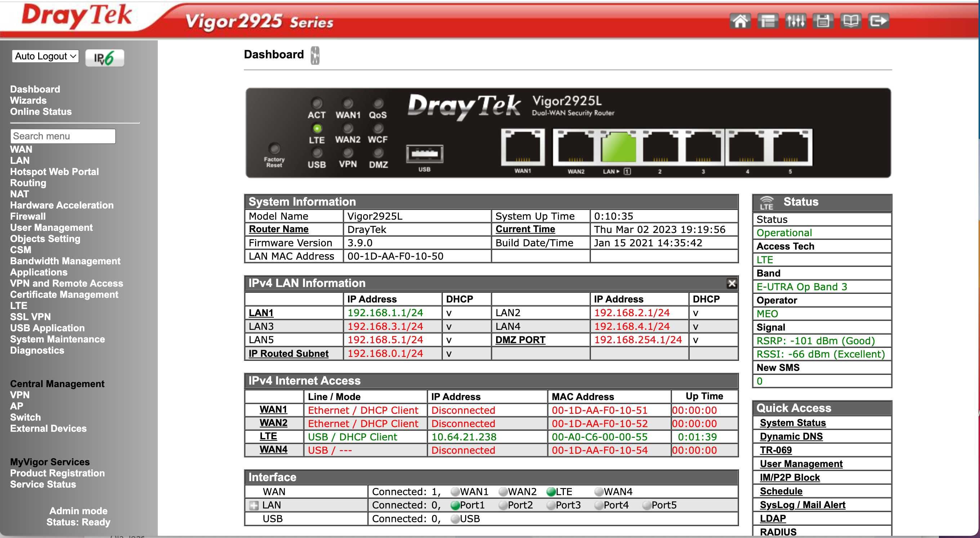This screenshot has width=980, height=538.
Task: Expand System Maintenance in sidebar
Action: tap(57, 339)
